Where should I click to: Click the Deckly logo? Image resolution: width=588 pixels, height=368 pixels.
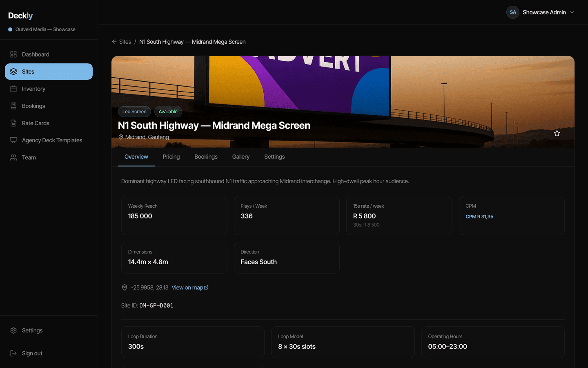point(20,16)
